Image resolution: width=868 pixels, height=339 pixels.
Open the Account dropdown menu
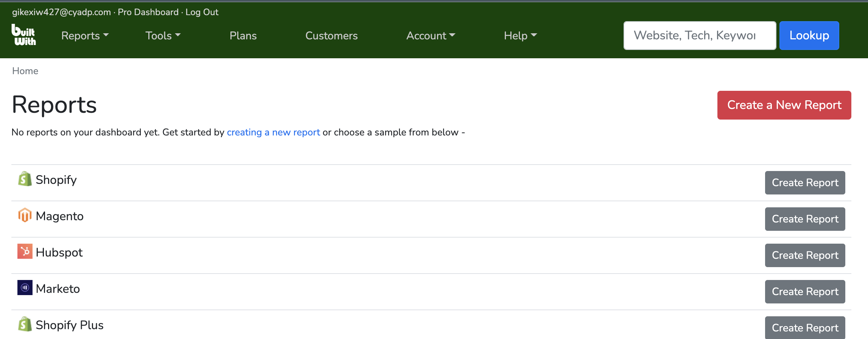pos(431,36)
